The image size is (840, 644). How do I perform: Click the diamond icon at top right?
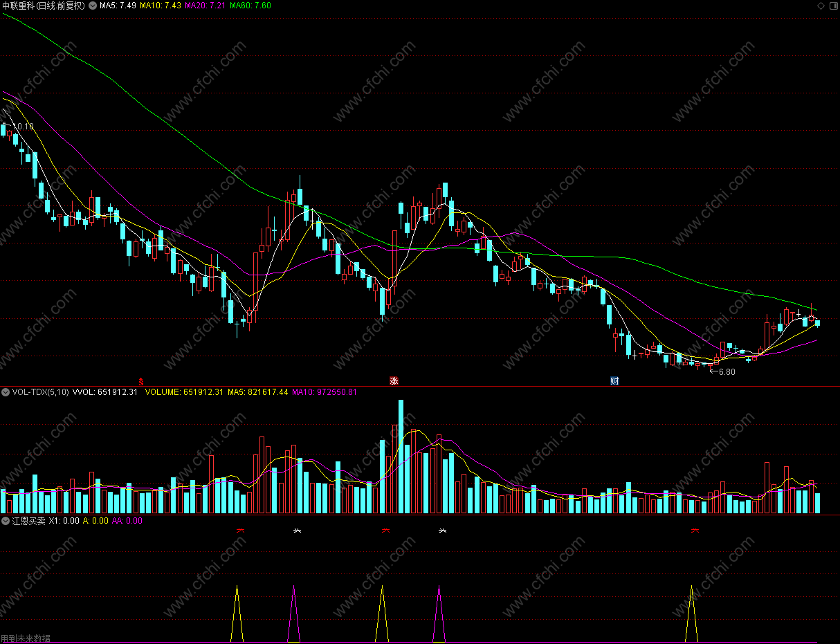click(x=821, y=6)
